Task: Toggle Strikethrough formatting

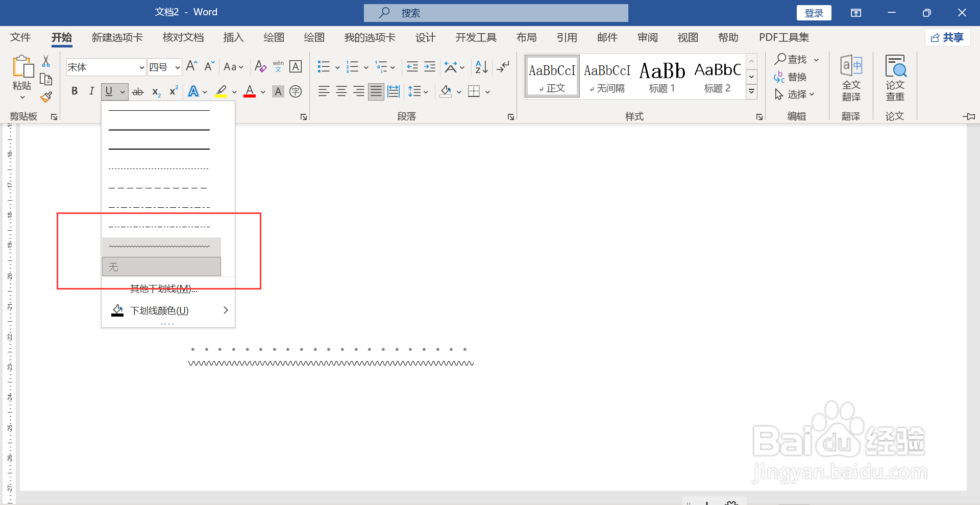Action: click(x=138, y=92)
